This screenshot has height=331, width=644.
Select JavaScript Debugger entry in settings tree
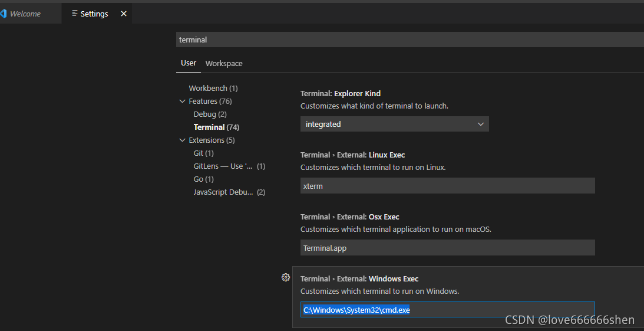tap(229, 192)
